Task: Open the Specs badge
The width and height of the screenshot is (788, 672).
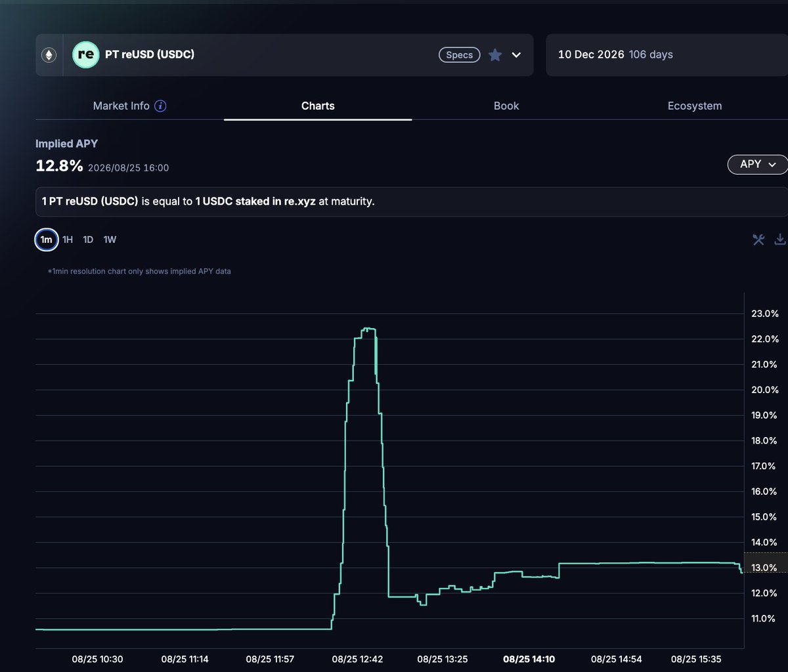Action: click(x=459, y=55)
